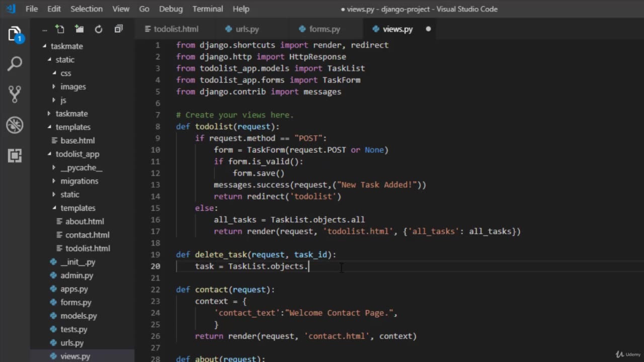Click the 'contact_text' key on line 24
Image resolution: width=644 pixels, height=362 pixels.
click(247, 313)
